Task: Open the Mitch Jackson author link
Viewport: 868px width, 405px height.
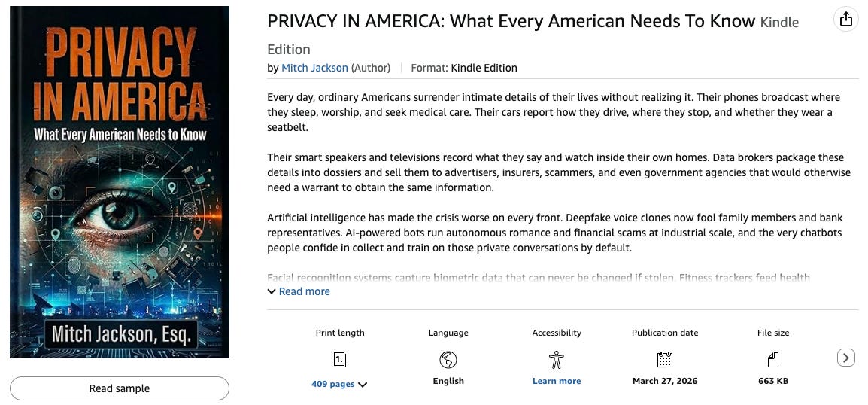Action: click(x=314, y=69)
